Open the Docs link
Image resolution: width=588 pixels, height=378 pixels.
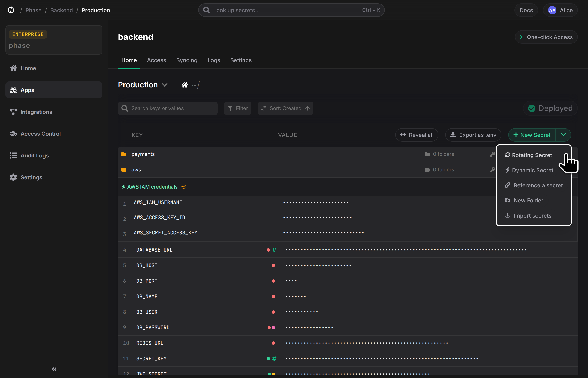pyautogui.click(x=526, y=10)
